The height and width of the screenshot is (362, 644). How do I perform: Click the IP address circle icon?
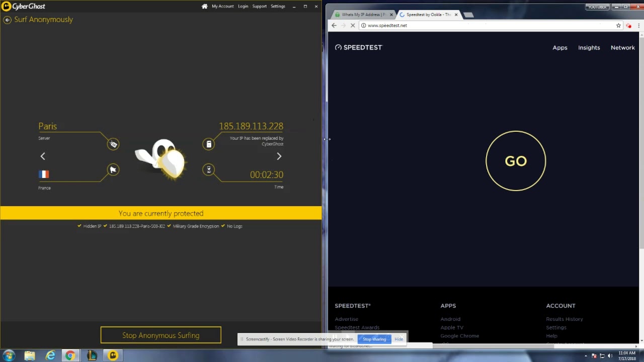tap(209, 144)
